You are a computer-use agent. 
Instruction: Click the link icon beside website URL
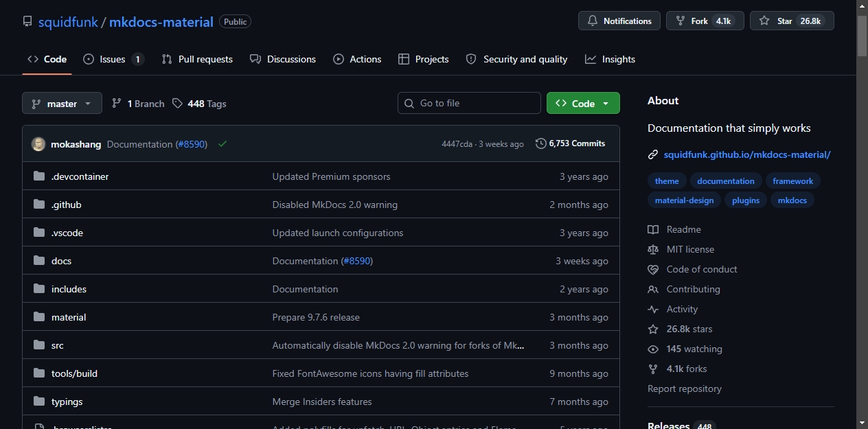653,155
